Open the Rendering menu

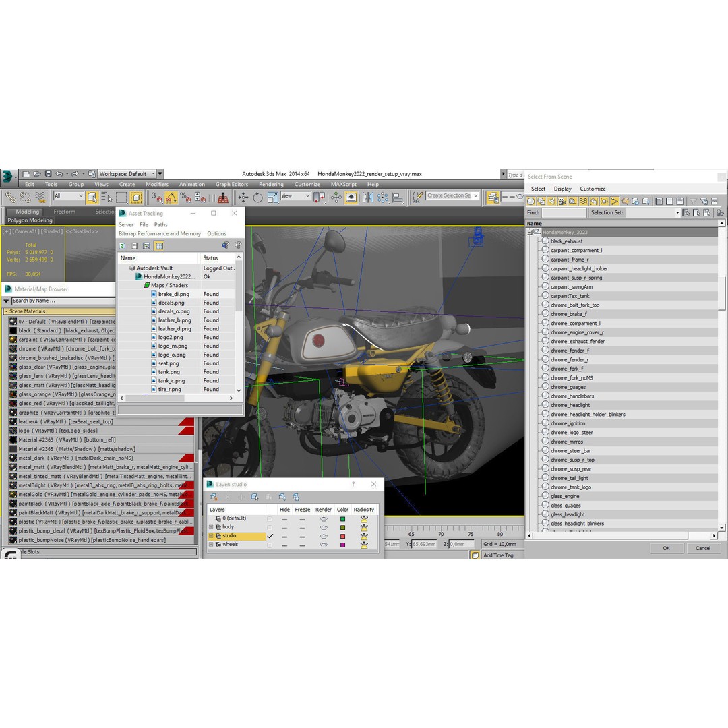(x=271, y=184)
